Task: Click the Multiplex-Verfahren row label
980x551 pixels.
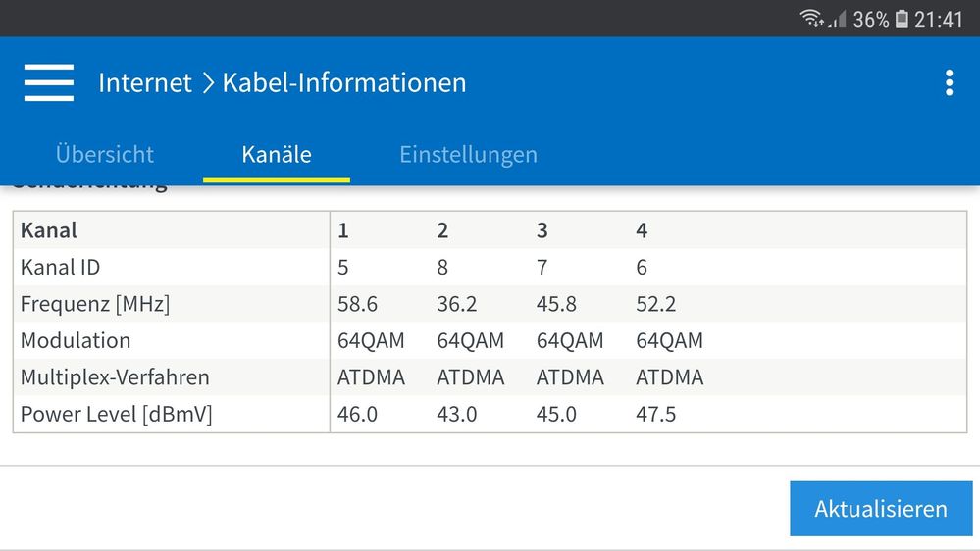Action: coord(115,377)
